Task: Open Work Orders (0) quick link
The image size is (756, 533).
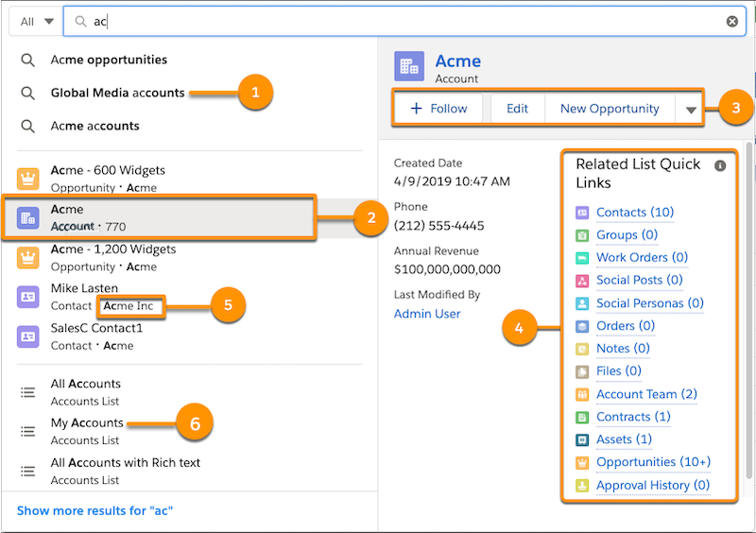Action: (x=642, y=258)
